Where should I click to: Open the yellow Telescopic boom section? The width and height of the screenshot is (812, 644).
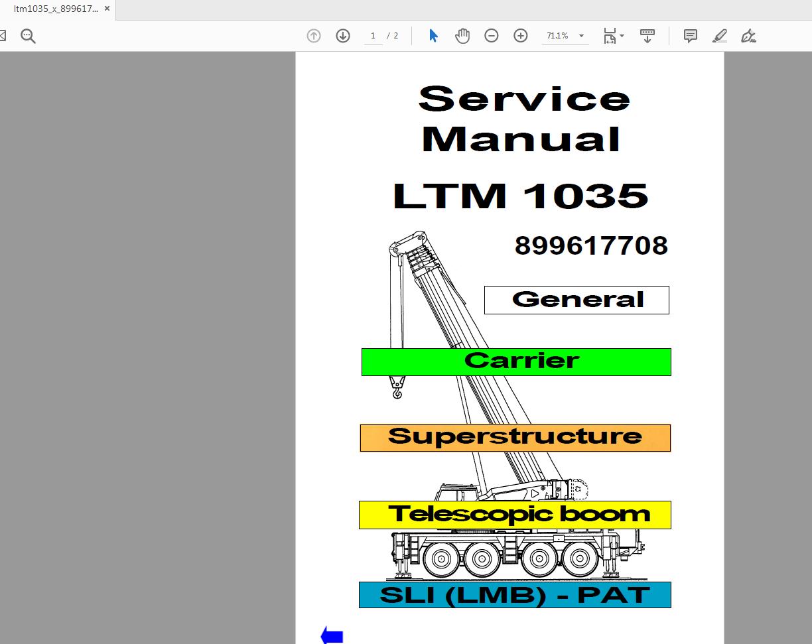click(515, 515)
